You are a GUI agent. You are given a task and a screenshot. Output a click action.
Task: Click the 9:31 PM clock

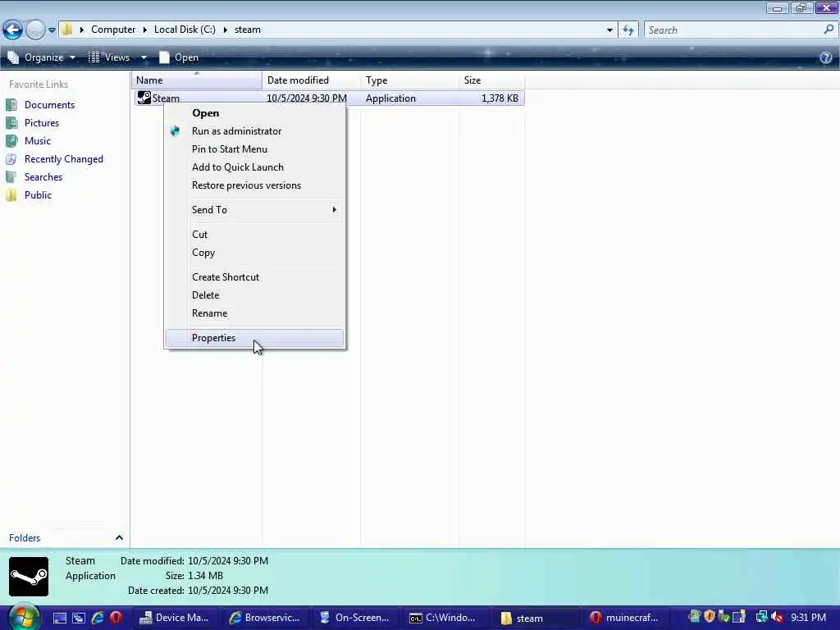(808, 618)
